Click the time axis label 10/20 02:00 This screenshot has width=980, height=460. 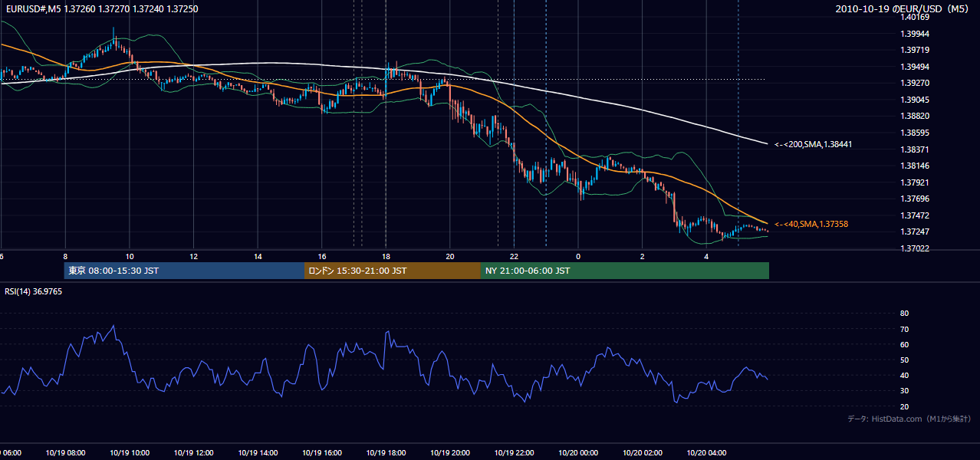(x=642, y=453)
